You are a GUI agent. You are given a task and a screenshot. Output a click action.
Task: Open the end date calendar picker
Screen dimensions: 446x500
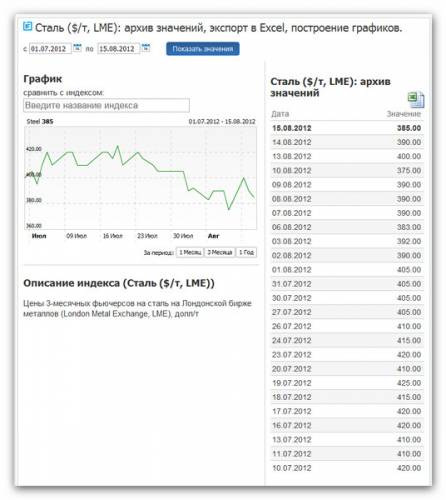146,48
